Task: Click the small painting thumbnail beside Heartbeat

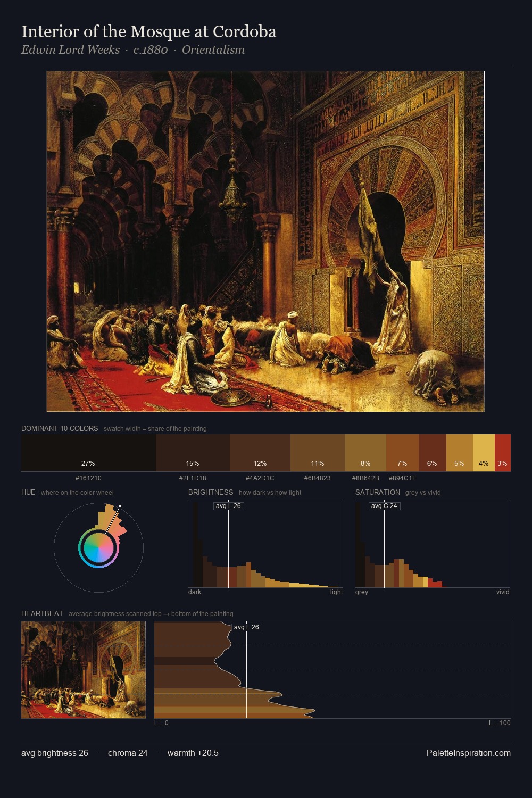Action: [x=84, y=670]
